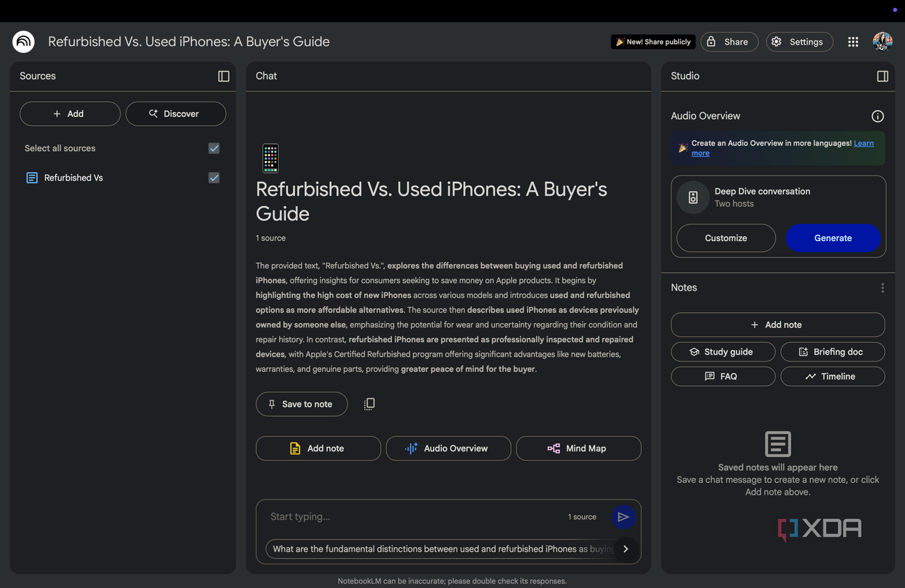Open the Google apps grid
Viewport: 905px width, 588px height.
[853, 42]
